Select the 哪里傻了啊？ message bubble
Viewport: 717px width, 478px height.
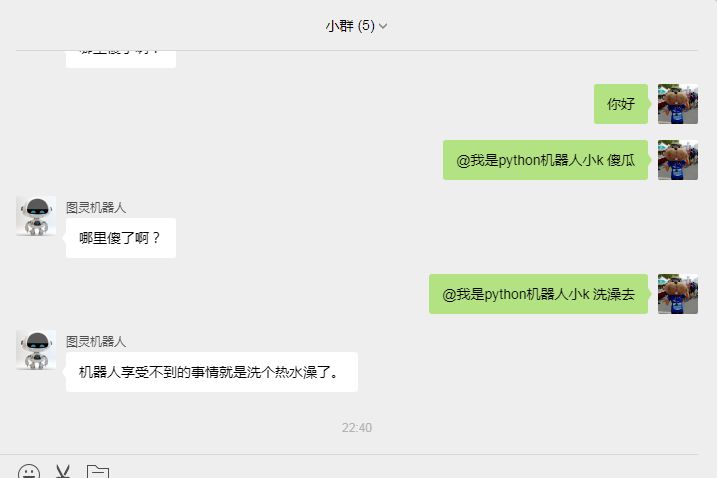click(x=121, y=238)
